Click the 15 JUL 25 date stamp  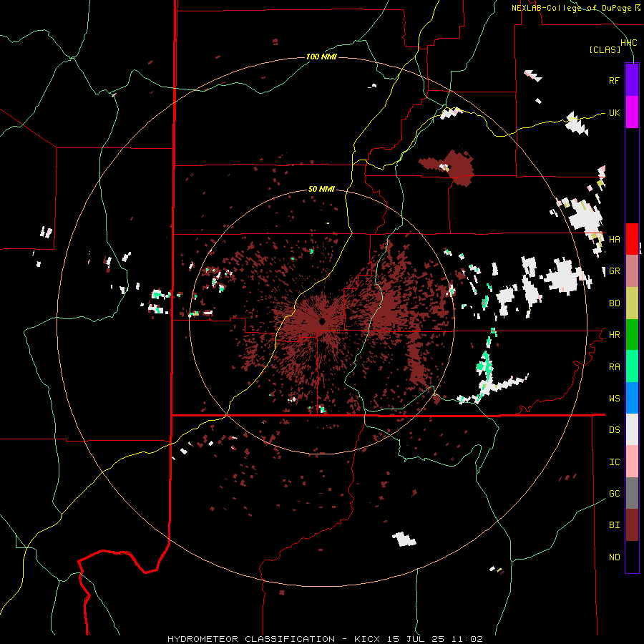(x=416, y=639)
